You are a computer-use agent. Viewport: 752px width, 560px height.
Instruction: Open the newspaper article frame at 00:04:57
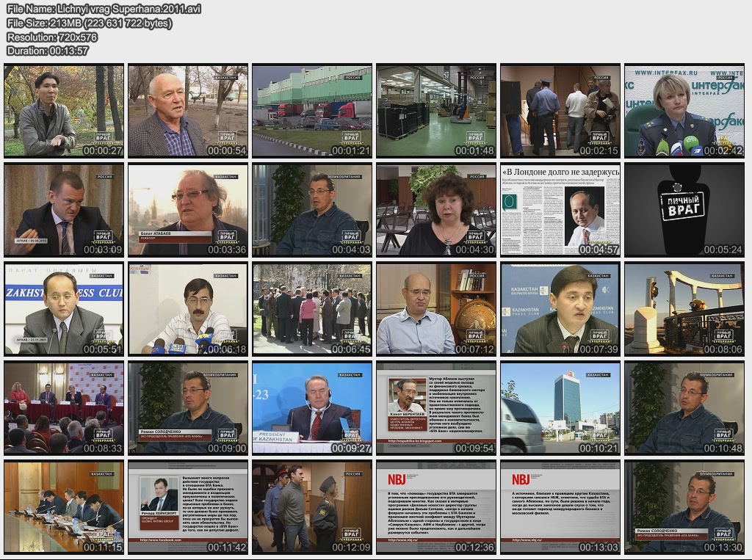[x=560, y=210]
